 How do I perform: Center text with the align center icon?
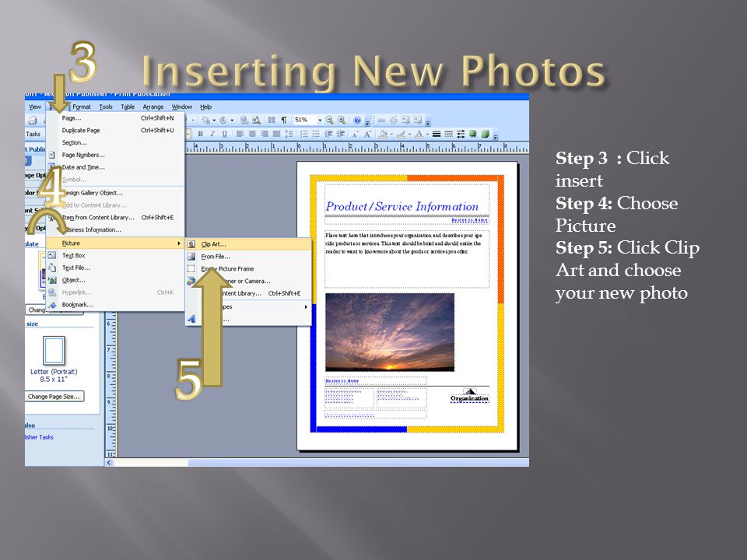[x=252, y=134]
